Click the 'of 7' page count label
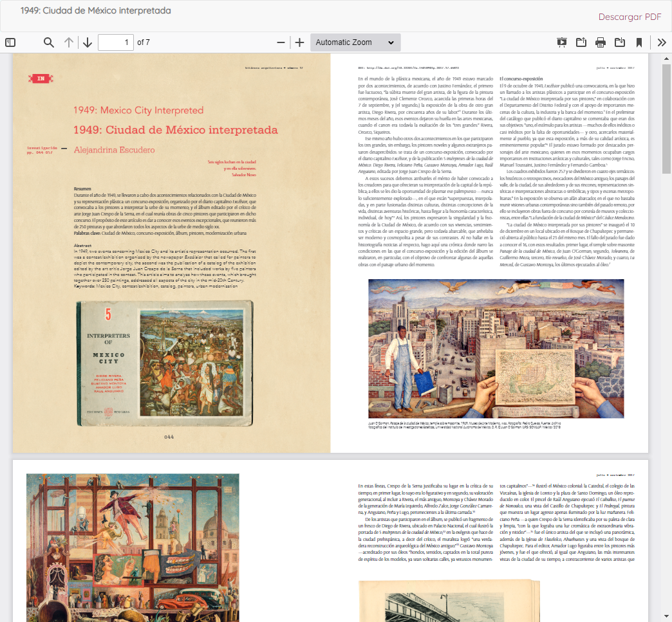672x622 pixels. point(144,42)
